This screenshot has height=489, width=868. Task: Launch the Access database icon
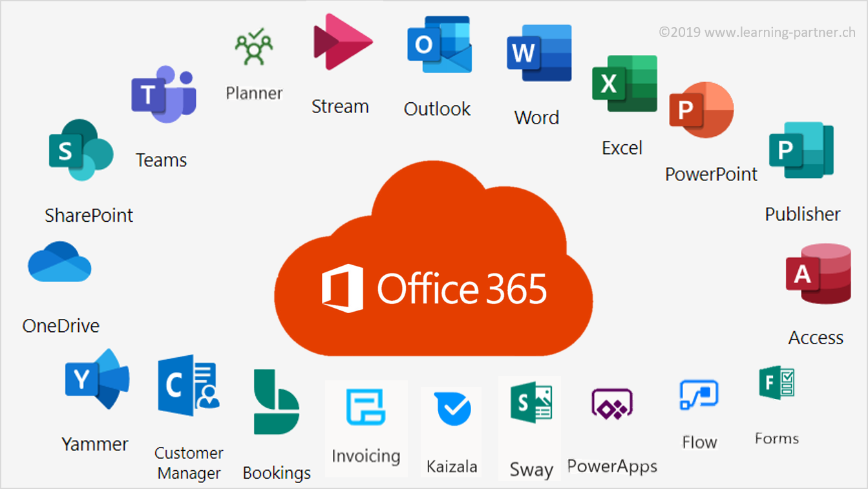[x=818, y=273]
